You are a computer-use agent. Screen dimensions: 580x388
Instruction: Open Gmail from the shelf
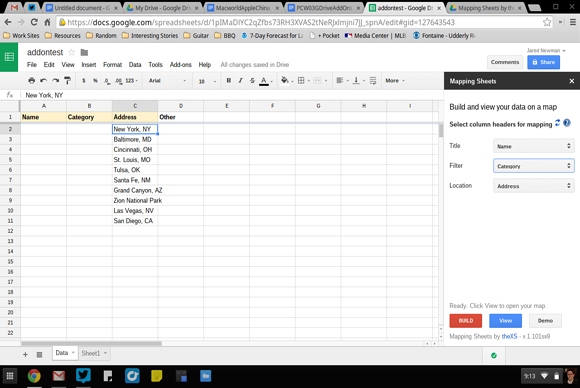click(58, 376)
